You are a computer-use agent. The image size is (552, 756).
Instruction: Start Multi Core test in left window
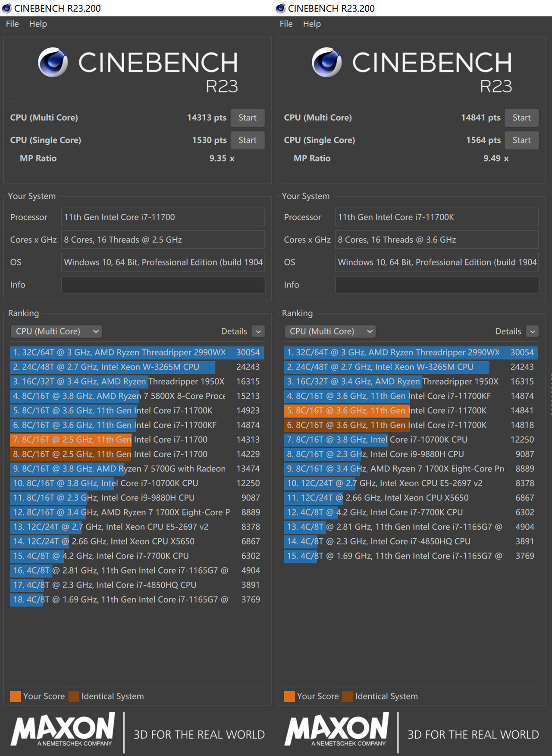248,118
